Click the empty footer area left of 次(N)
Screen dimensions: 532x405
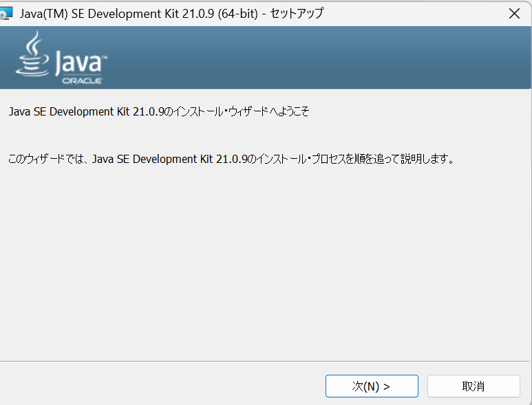click(158, 385)
